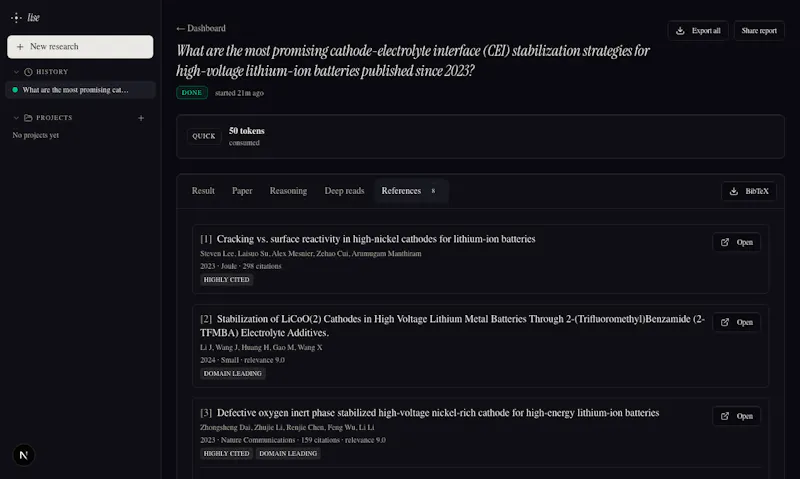Click authors 'Li J, Wang J, Huang H'

(261, 347)
